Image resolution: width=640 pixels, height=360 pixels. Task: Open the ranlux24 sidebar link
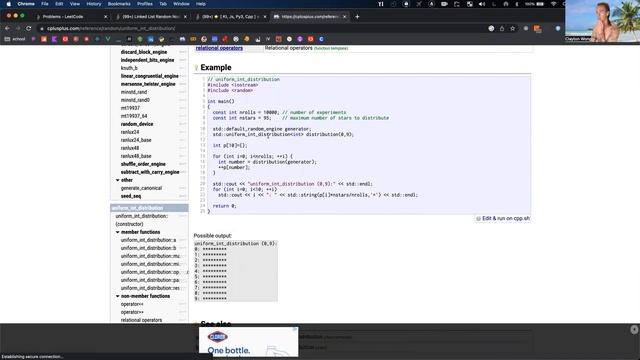(130, 132)
